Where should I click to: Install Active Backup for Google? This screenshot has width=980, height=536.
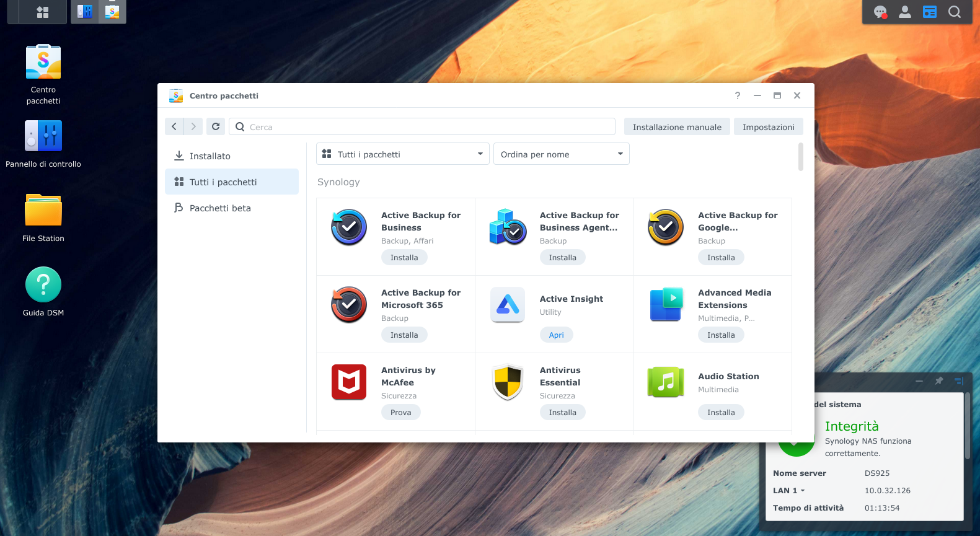[x=721, y=258]
